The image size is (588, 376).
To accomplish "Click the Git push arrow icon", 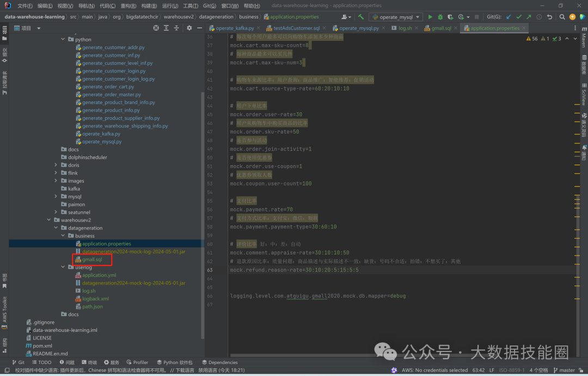I will pos(529,17).
